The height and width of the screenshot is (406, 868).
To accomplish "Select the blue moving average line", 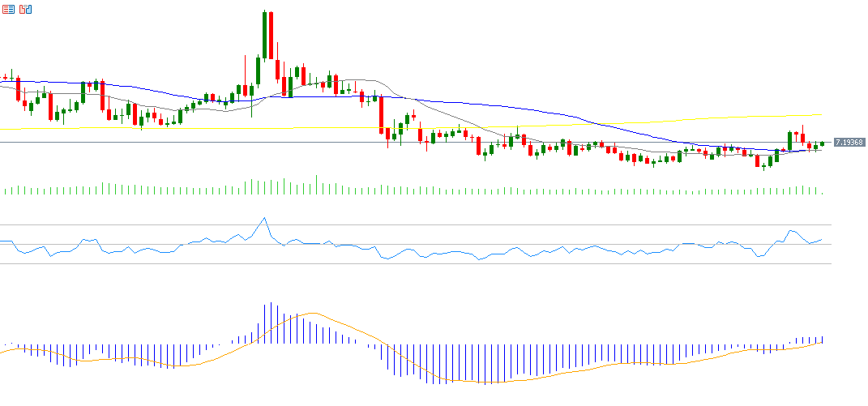I will coord(486,104).
